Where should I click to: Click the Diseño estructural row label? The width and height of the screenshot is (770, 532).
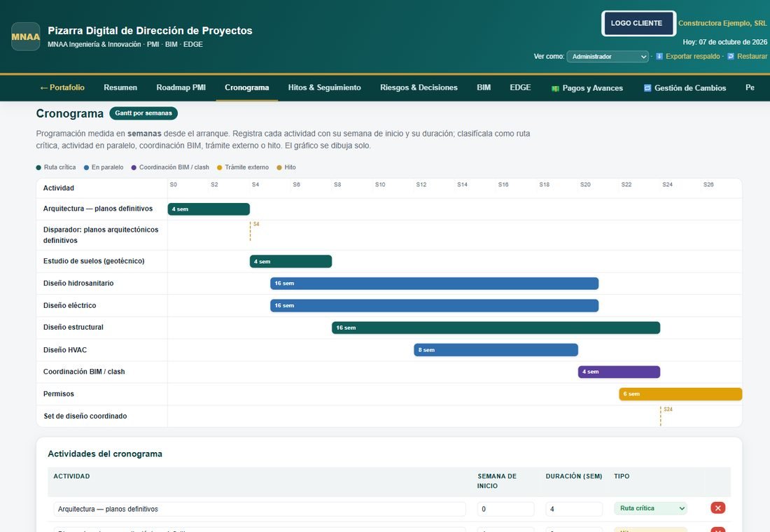[73, 327]
